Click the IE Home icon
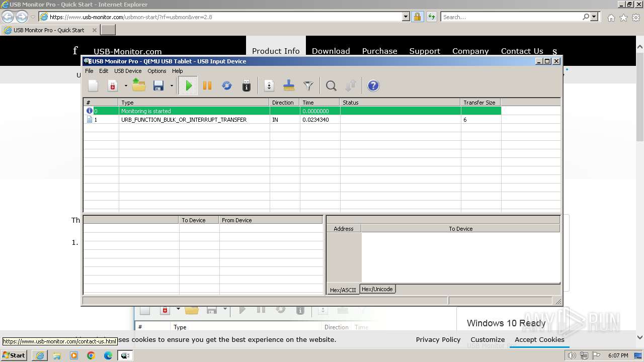The width and height of the screenshot is (644, 362). click(x=611, y=18)
